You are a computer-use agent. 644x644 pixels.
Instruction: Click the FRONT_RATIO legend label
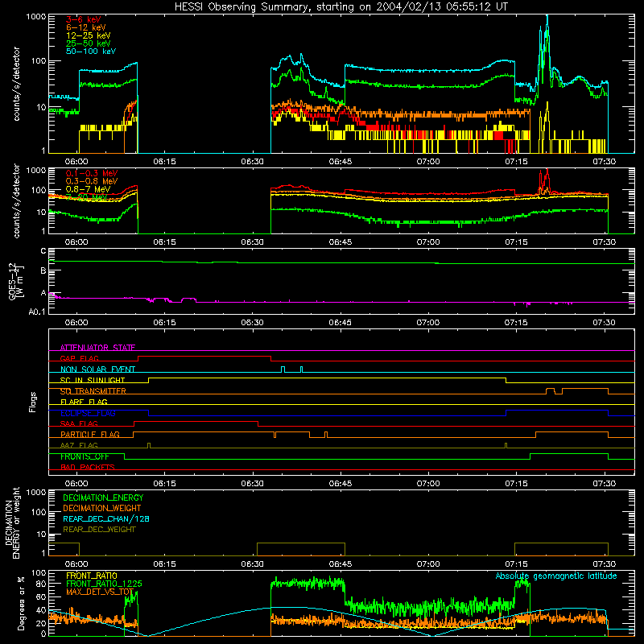(92, 576)
